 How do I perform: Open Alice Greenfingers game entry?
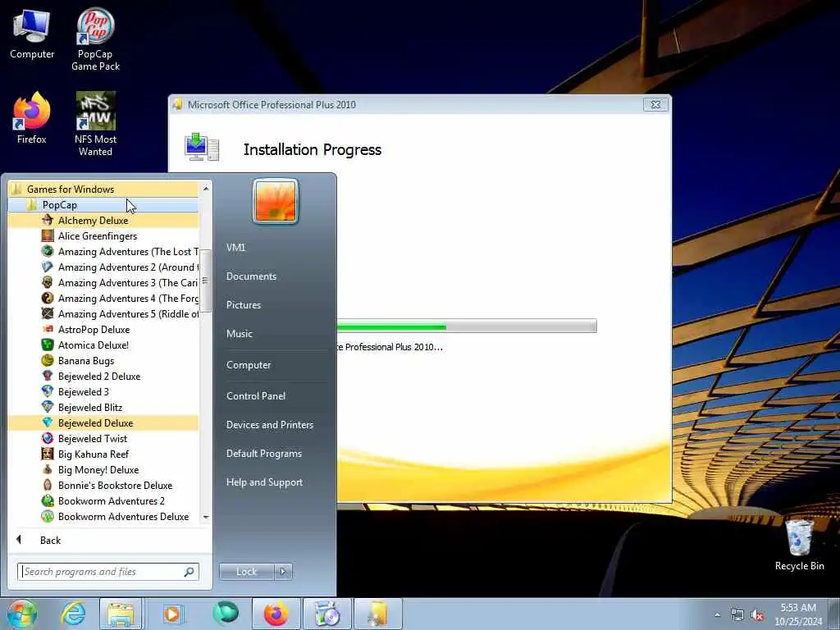point(103,235)
